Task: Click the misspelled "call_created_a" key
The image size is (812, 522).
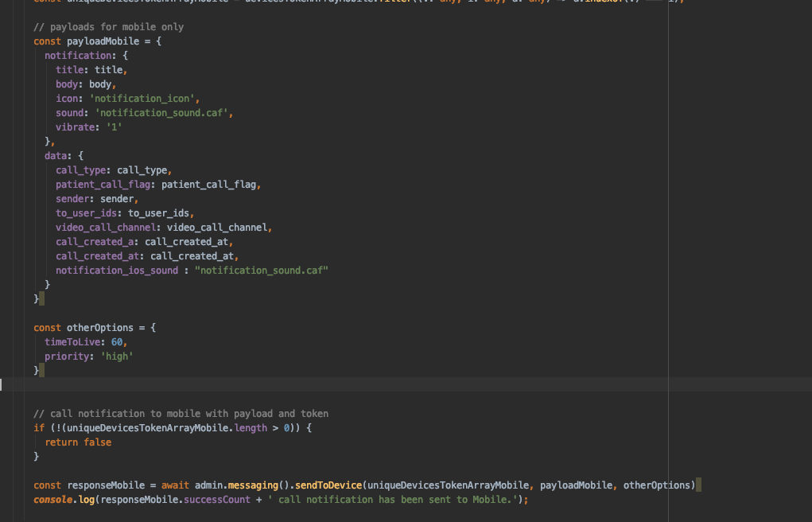Action: (x=95, y=242)
